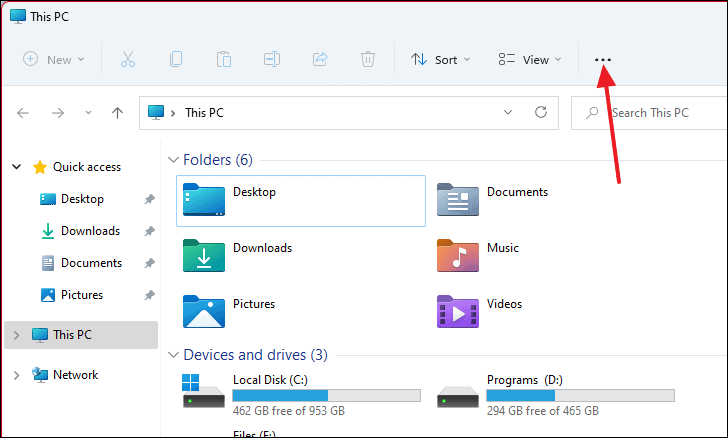The width and height of the screenshot is (728, 438).
Task: Open Documents in Quick access sidebar
Action: 91,263
